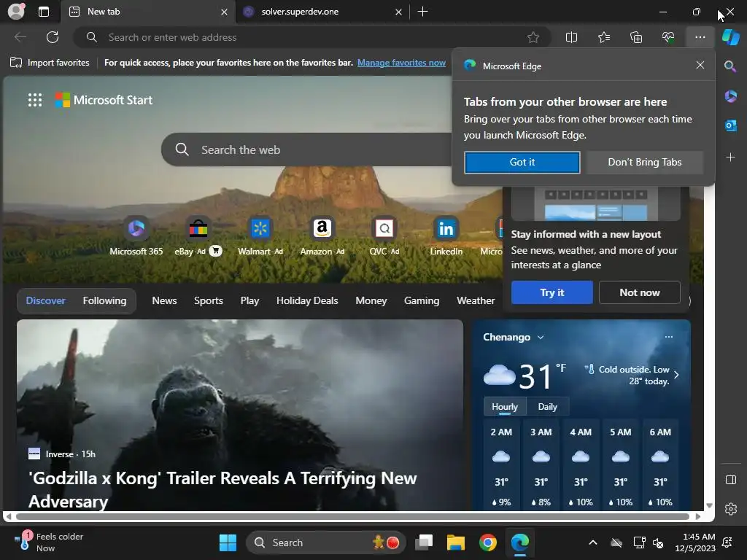Open eBay quick link tile
This screenshot has width=747, height=560.
point(198,236)
